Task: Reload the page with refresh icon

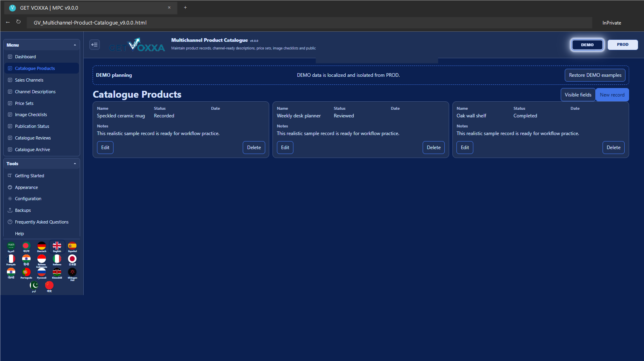Action: point(19,22)
